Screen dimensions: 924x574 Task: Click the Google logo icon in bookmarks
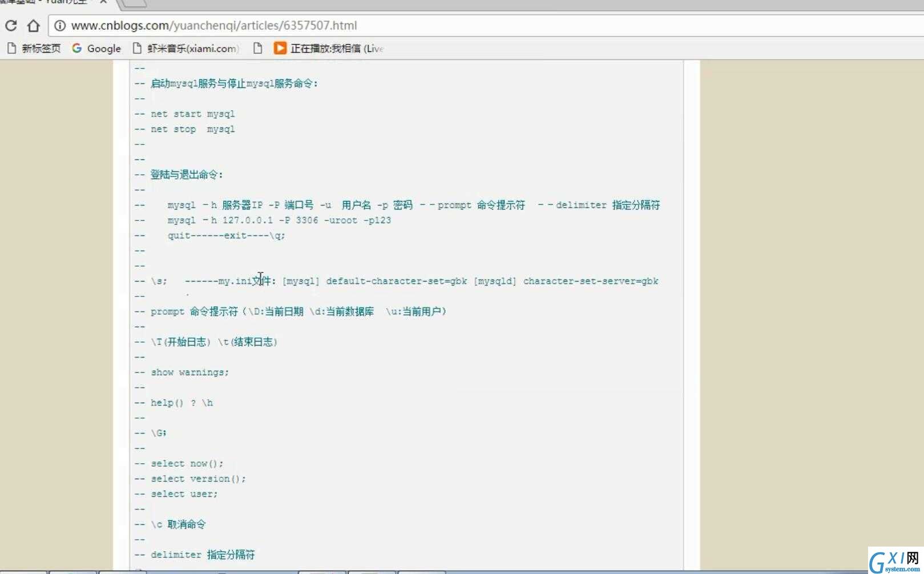(77, 49)
